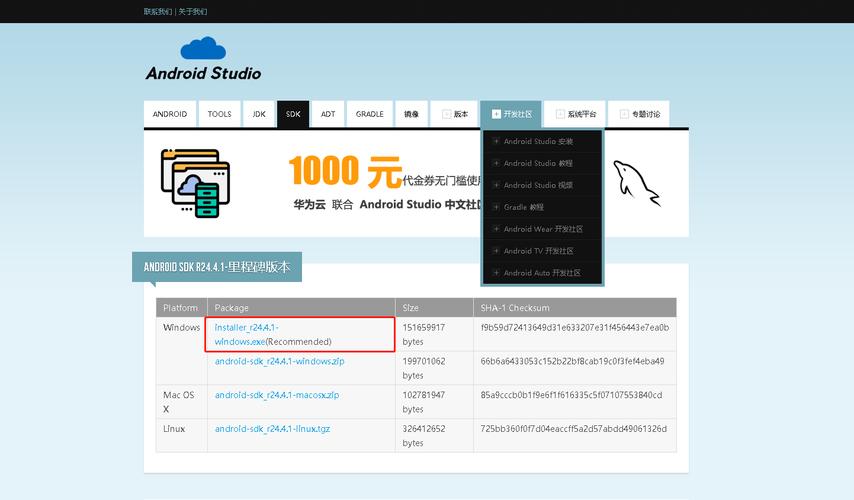Image resolution: width=854 pixels, height=500 pixels.
Task: Open the ANDROID tab
Action: coord(170,114)
